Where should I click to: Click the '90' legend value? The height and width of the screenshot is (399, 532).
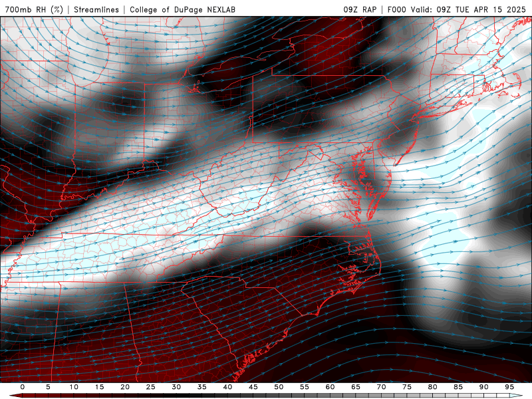tap(484, 387)
